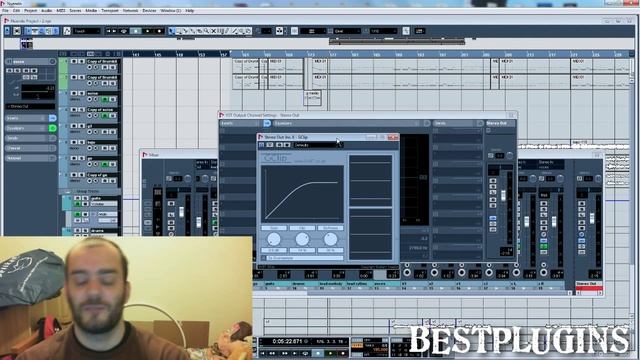Image resolution: width=640 pixels, height=360 pixels.
Task: Select the Line tool
Action: point(234,31)
